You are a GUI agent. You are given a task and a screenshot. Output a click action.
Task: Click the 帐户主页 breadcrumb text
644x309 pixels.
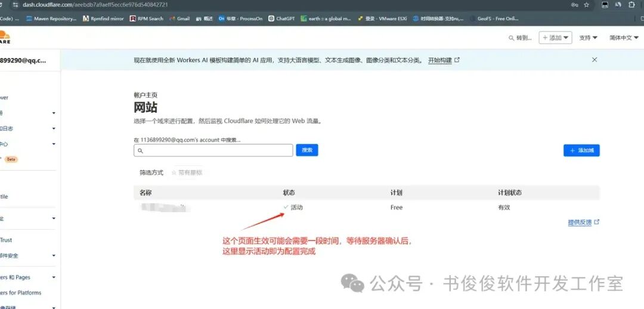[x=145, y=95]
